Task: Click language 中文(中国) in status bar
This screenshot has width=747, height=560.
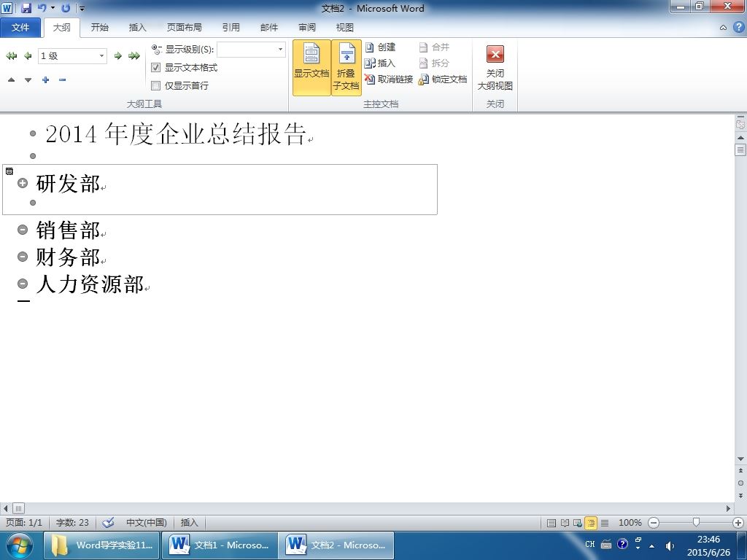Action: click(x=146, y=522)
